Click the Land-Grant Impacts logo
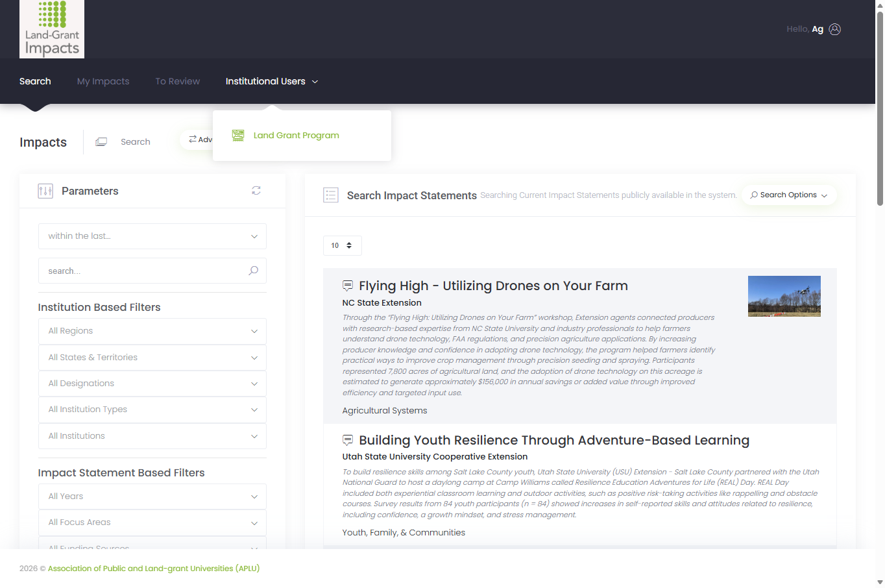The height and width of the screenshot is (588, 885). click(x=52, y=29)
